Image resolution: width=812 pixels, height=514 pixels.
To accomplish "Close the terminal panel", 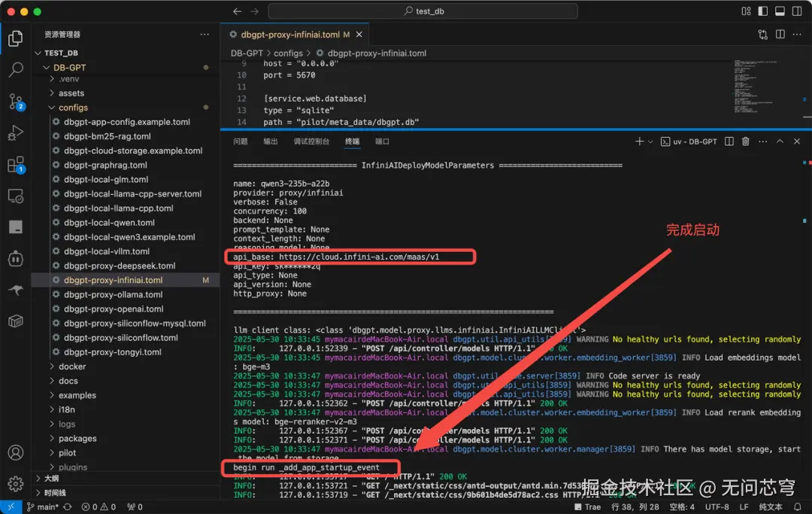I will [x=797, y=141].
